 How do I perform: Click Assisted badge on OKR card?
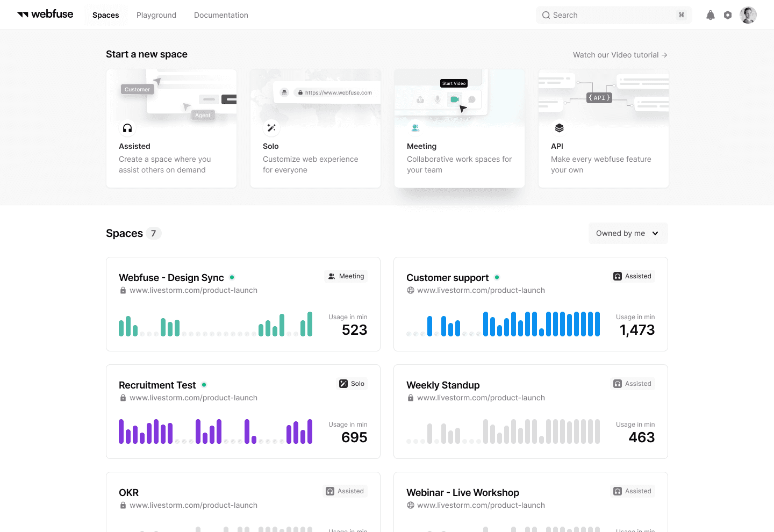[x=345, y=491]
